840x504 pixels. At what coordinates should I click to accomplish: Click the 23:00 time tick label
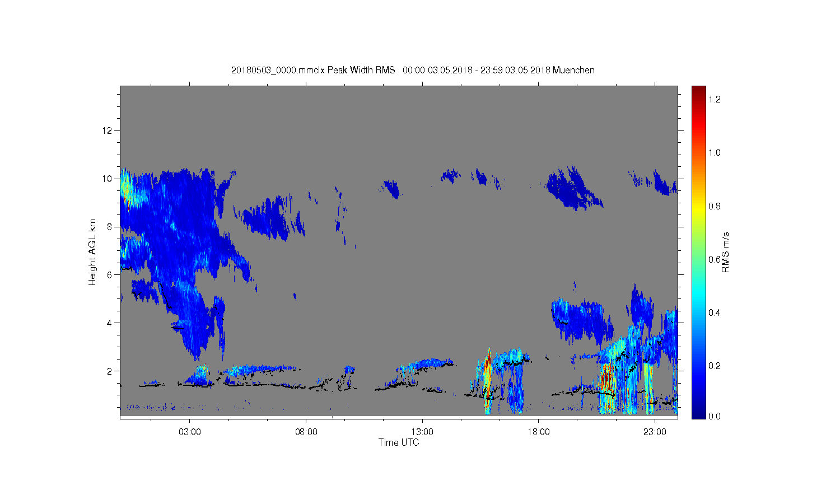655,432
